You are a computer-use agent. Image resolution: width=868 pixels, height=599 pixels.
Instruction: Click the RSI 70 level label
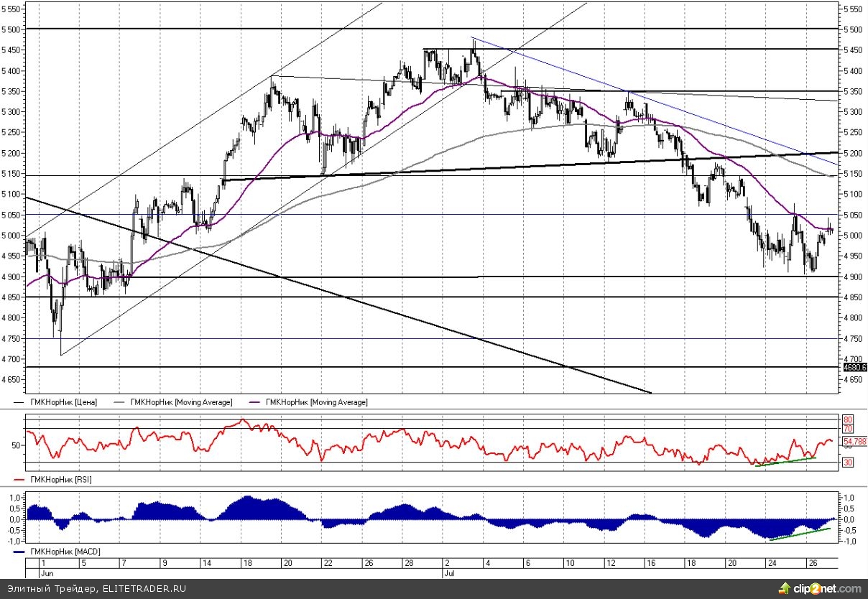click(x=847, y=429)
